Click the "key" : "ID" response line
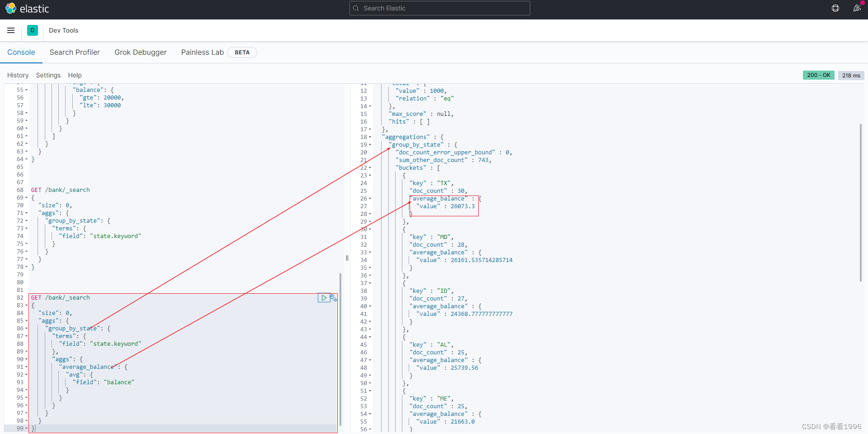The image size is (868, 434). [431, 291]
